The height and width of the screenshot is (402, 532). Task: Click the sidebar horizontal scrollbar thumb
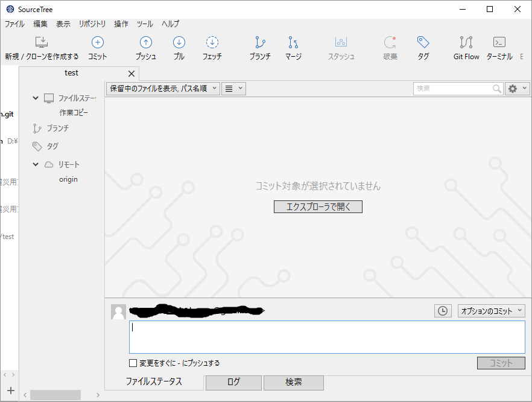click(x=55, y=395)
